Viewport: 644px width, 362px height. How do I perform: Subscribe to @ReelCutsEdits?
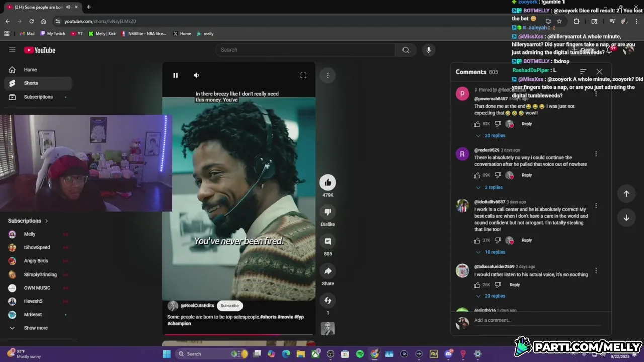pos(229,306)
